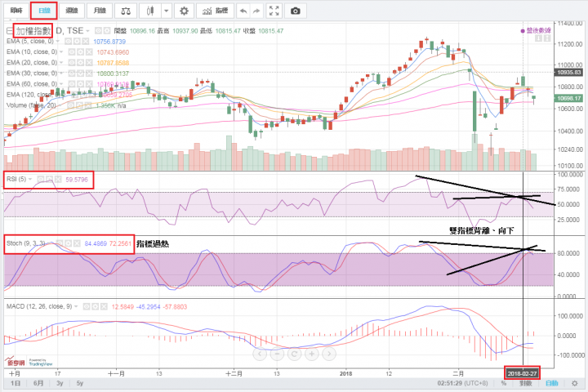Remove the EMA (5, close, 0) indicator
588x392 pixels.
click(85, 42)
